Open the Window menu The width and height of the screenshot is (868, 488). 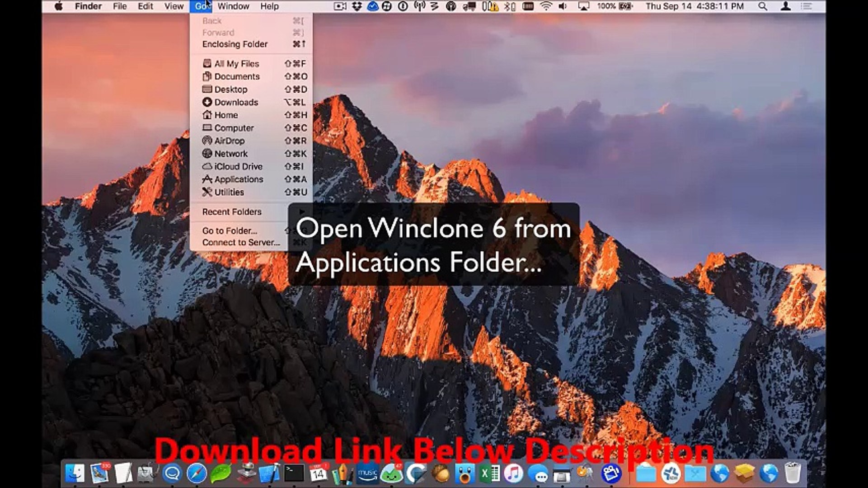pos(233,6)
